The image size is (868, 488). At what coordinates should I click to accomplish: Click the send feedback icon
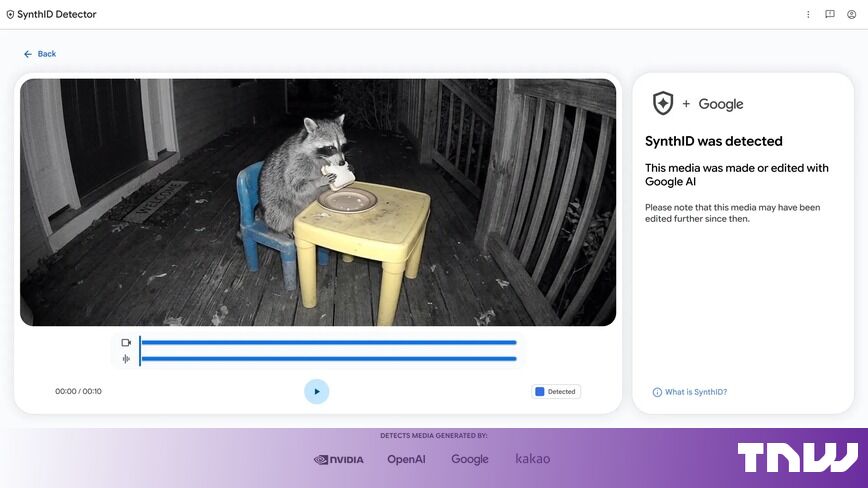[x=830, y=14]
